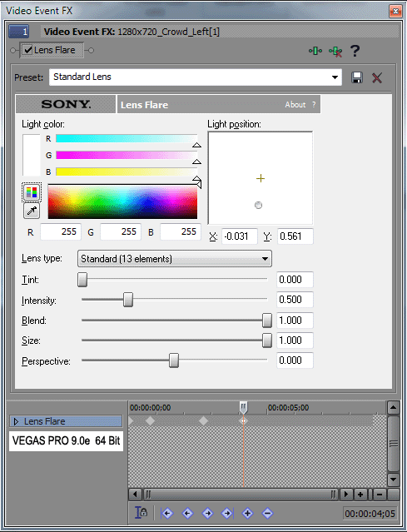
Task: Jump to Last Keyframe button
Action: (227, 514)
